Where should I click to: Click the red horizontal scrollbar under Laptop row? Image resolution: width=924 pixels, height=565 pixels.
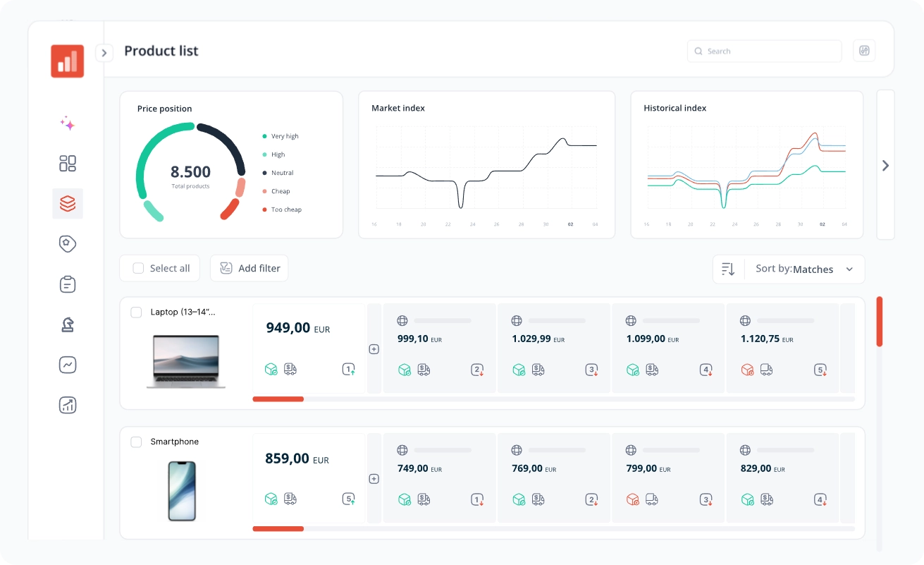pos(278,399)
